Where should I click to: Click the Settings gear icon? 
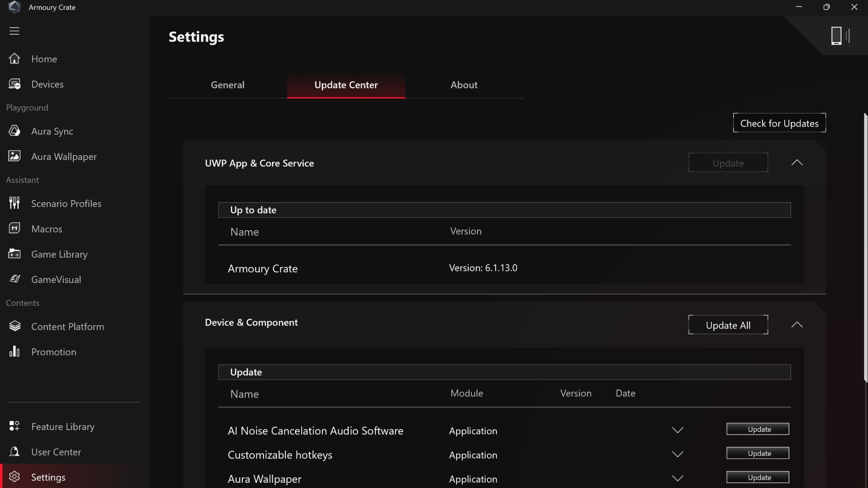pos(14,477)
